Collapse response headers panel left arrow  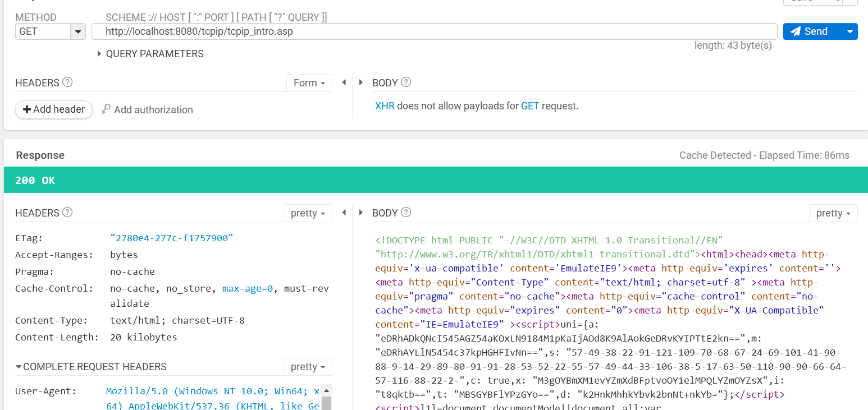(344, 213)
